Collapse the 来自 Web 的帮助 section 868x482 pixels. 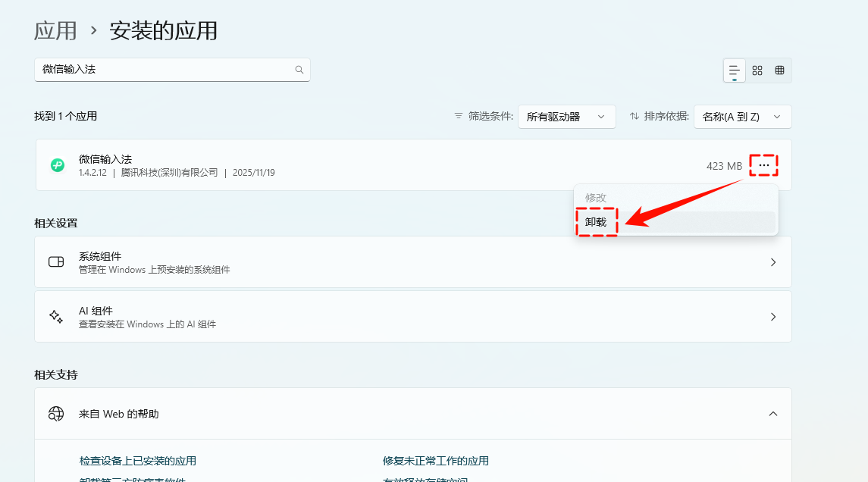pyautogui.click(x=772, y=414)
